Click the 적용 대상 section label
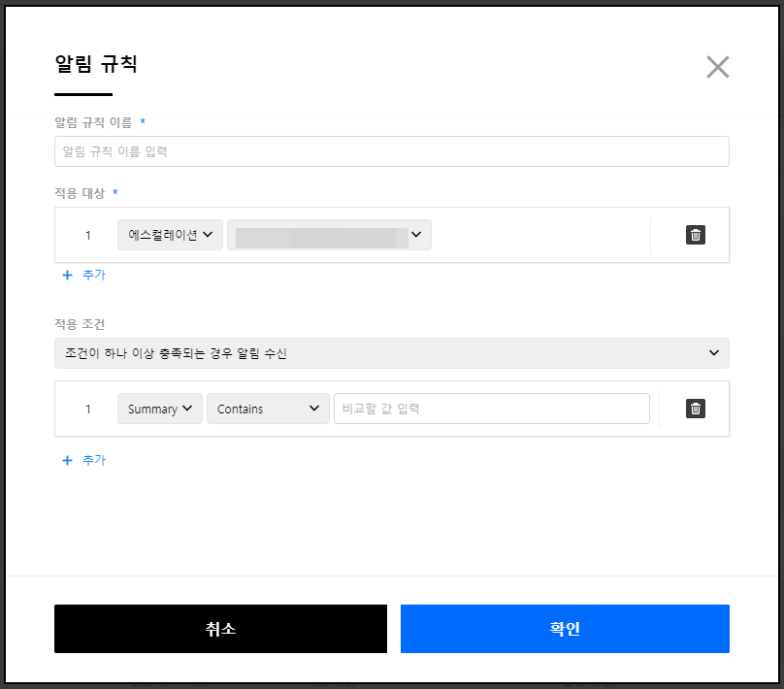Screen dimensions: 784x689 80,193
